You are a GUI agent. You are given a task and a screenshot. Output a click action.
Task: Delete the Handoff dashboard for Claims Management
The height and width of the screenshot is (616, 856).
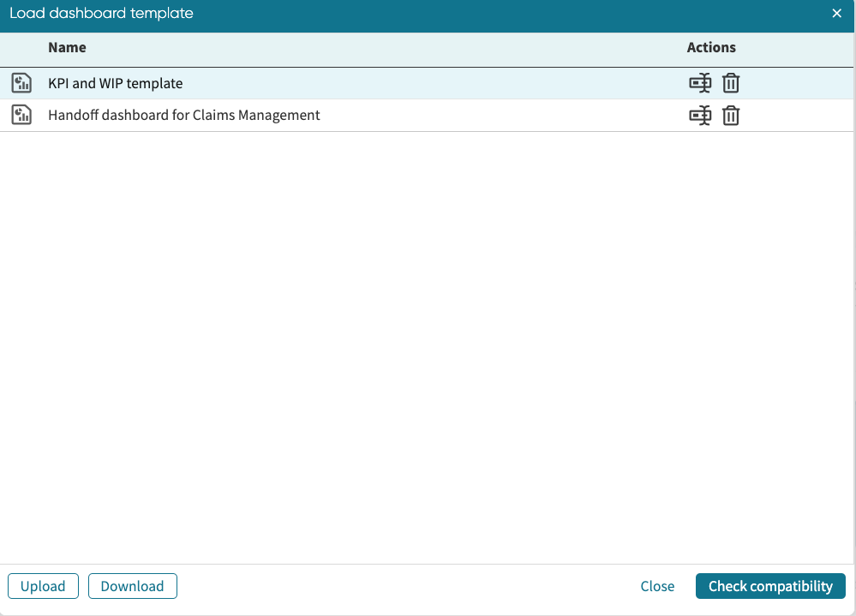pos(731,115)
